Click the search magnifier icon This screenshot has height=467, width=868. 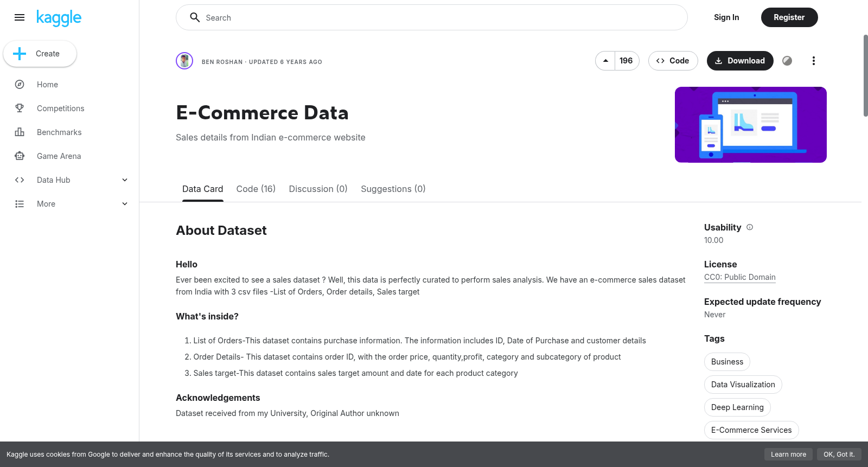tap(195, 17)
